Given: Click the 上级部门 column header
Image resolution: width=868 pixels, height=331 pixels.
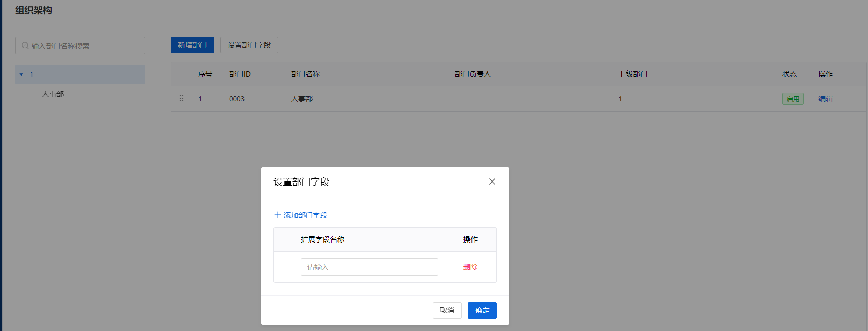Looking at the screenshot, I should 633,74.
